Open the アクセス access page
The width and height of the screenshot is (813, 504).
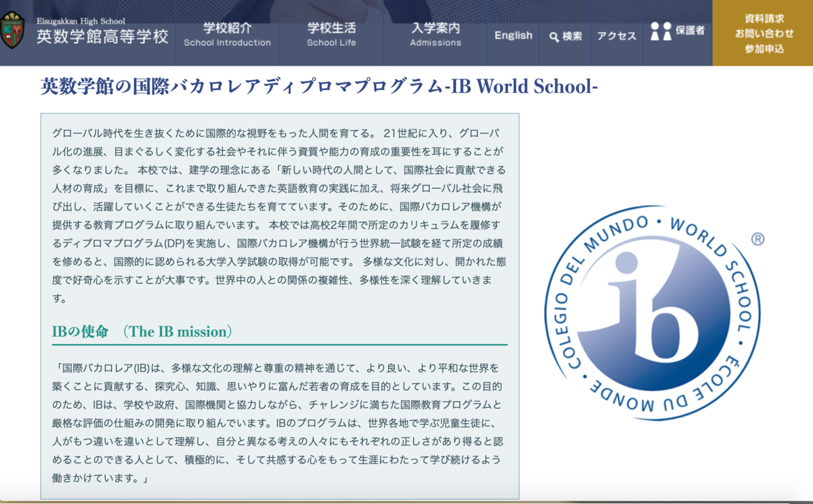click(x=617, y=37)
